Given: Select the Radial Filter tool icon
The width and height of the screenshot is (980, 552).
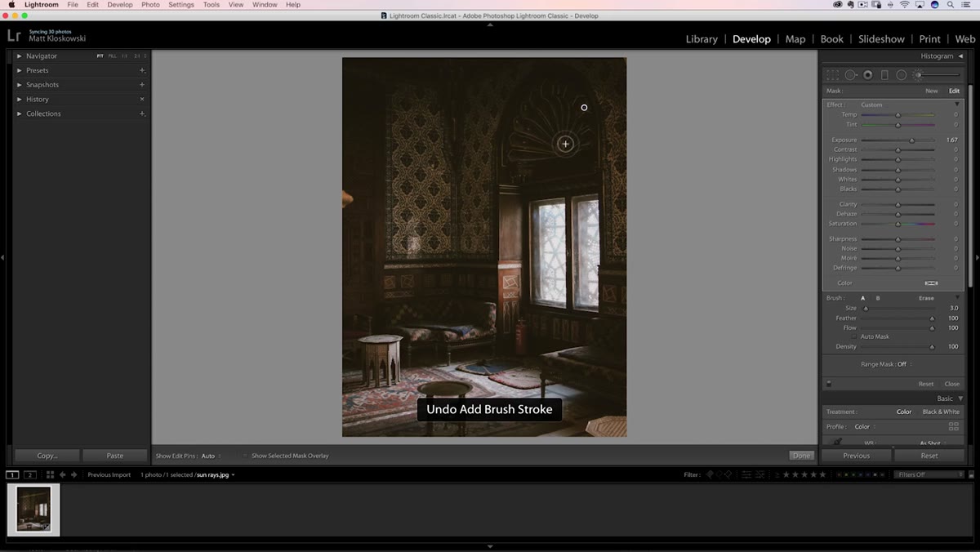Looking at the screenshot, I should 902,74.
